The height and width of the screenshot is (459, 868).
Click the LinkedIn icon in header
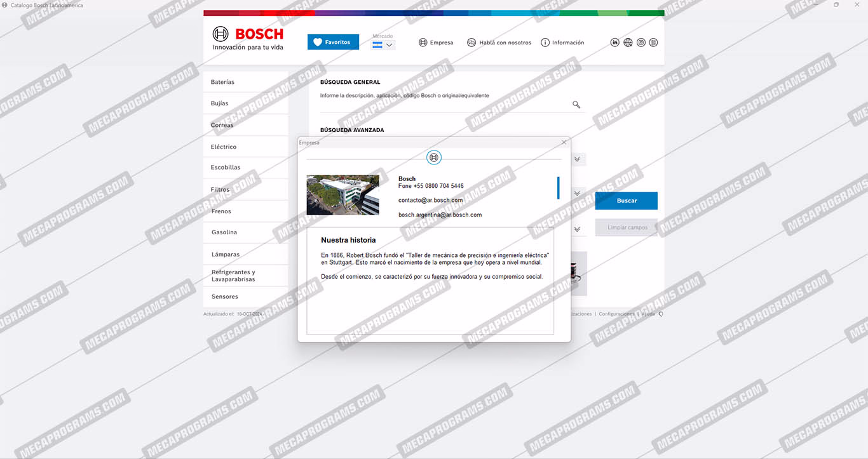click(614, 43)
